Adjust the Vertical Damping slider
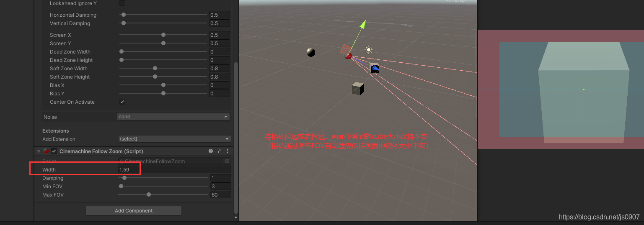The height and width of the screenshot is (225, 644). [x=163, y=23]
